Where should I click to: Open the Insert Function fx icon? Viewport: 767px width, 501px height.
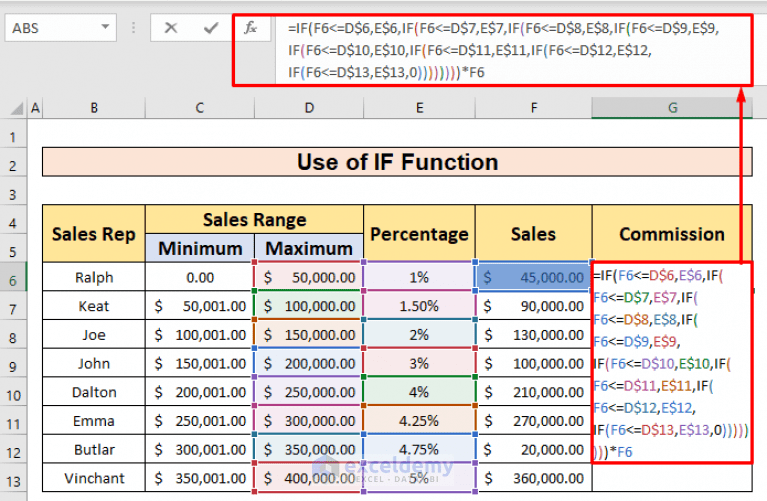point(250,28)
